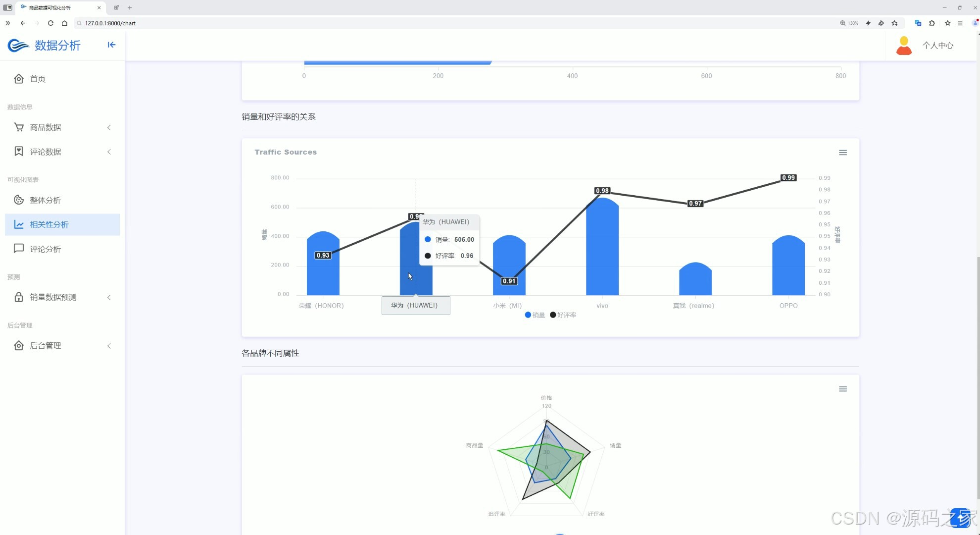The image size is (980, 535).
Task: Collapse the sidebar with the arrow icon
Action: pos(111,45)
